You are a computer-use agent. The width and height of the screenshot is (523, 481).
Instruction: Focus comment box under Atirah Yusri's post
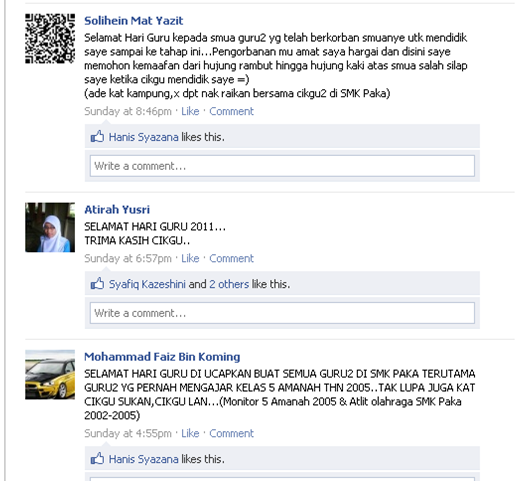click(x=282, y=313)
